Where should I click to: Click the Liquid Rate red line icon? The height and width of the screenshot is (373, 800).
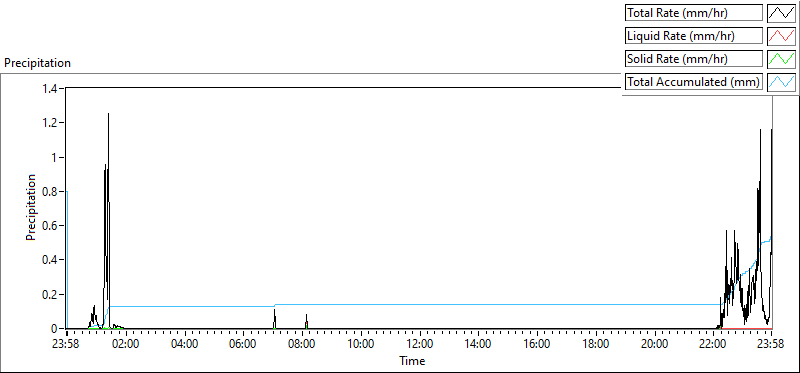[x=782, y=36]
